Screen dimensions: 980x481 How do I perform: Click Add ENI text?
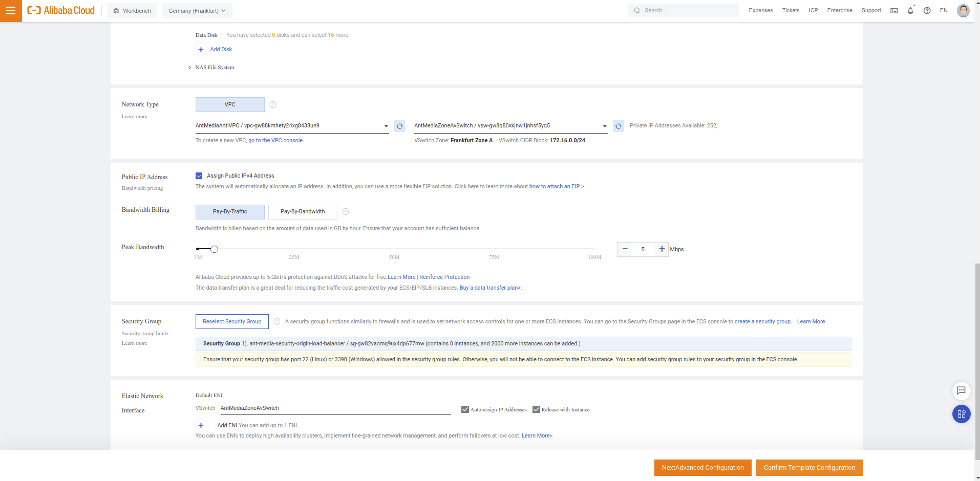(x=227, y=426)
